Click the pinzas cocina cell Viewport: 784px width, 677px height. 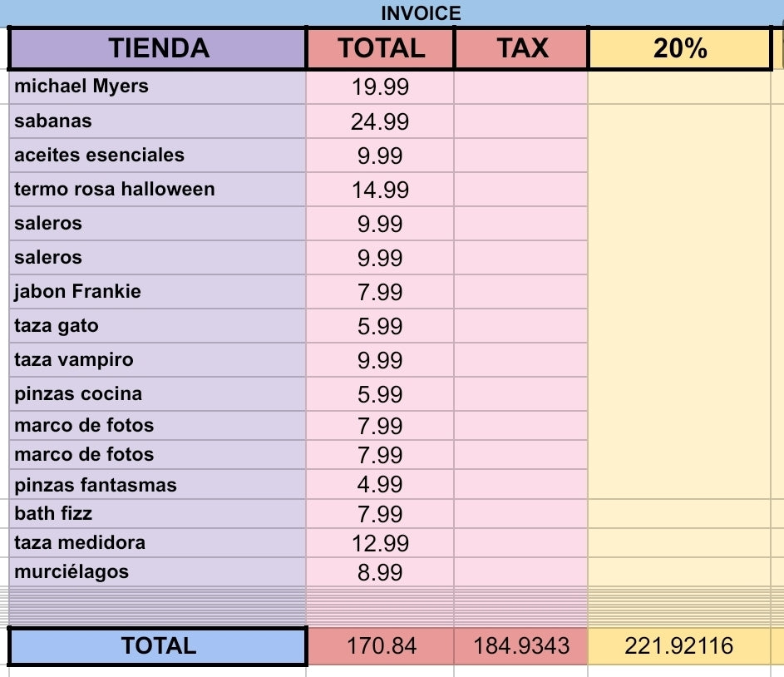point(158,394)
